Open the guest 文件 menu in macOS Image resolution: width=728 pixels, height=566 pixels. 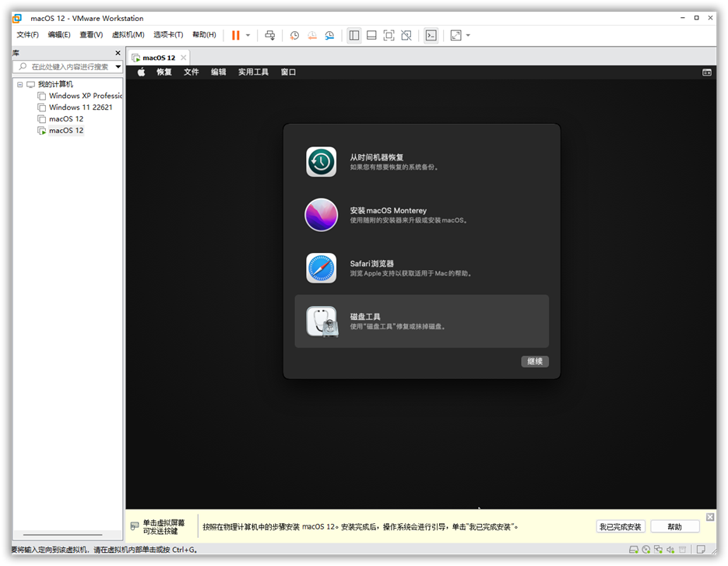click(x=192, y=72)
